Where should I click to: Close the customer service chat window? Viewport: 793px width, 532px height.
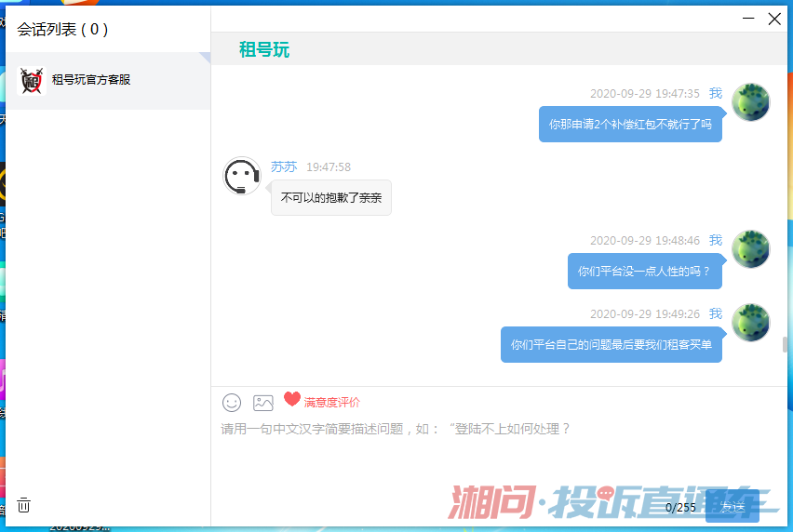pyautogui.click(x=774, y=19)
